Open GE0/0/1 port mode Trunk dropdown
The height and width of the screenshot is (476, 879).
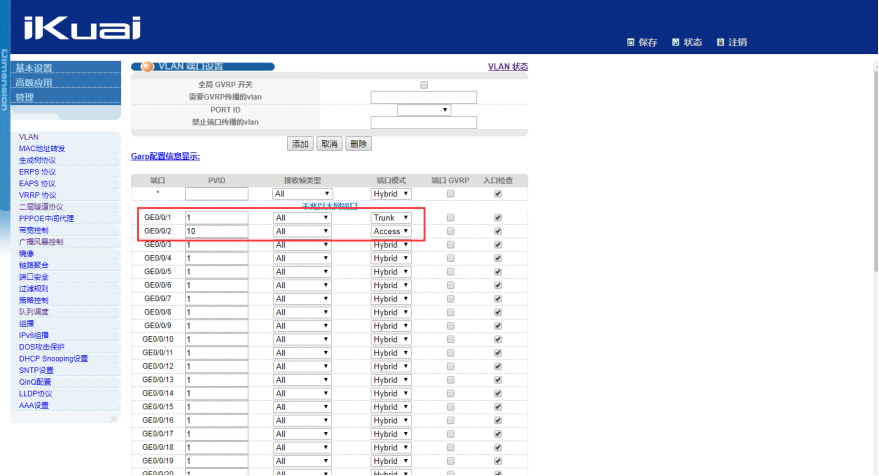click(391, 218)
